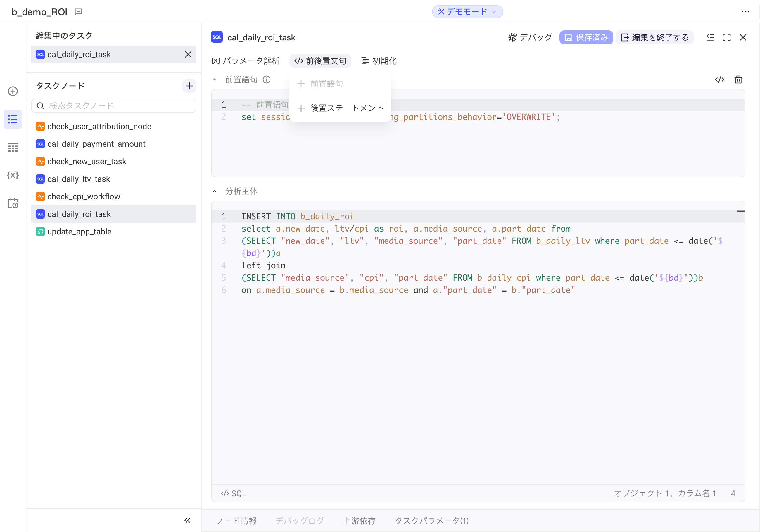
Task: Click the collapse outline icon in task header
Action: pos(710,37)
